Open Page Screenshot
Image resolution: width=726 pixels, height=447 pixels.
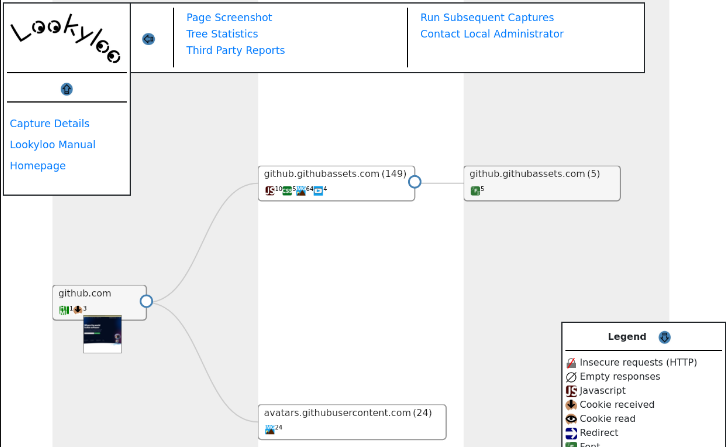tap(229, 18)
